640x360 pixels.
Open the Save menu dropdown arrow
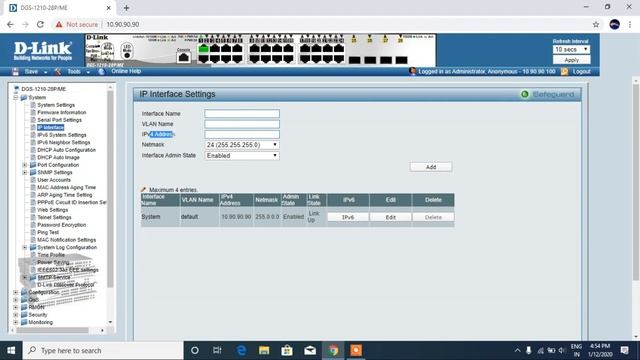click(x=45, y=72)
